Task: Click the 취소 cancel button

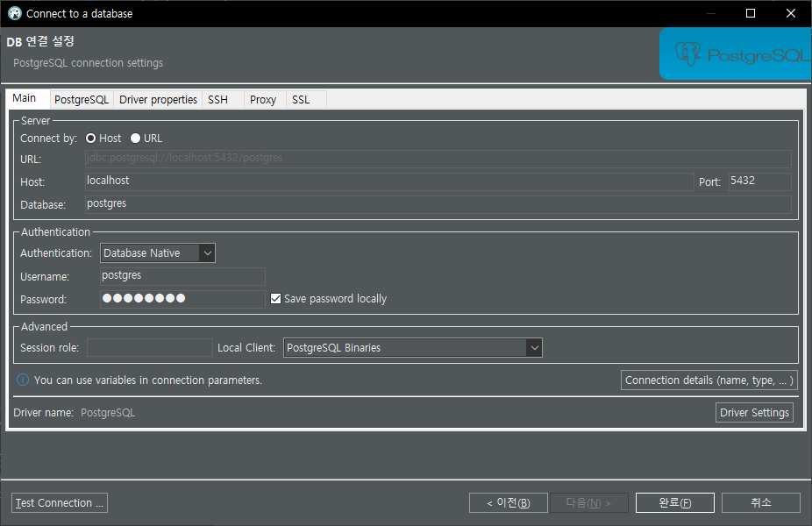Action: click(x=761, y=502)
